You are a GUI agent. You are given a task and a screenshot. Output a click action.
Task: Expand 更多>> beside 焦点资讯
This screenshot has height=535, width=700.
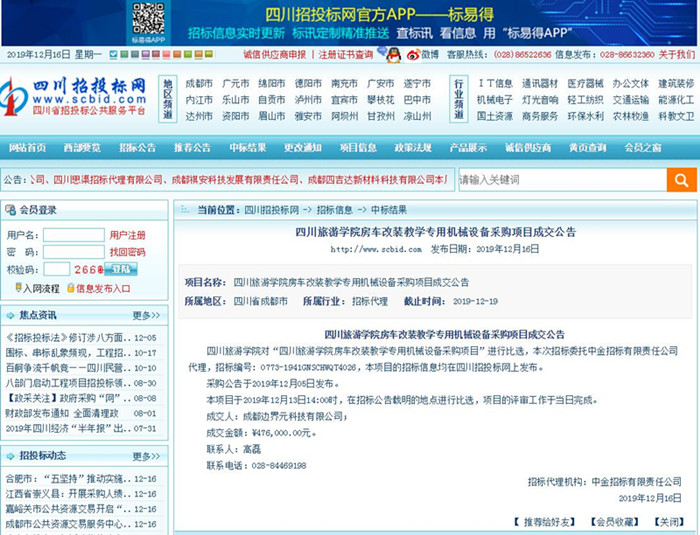click(146, 316)
